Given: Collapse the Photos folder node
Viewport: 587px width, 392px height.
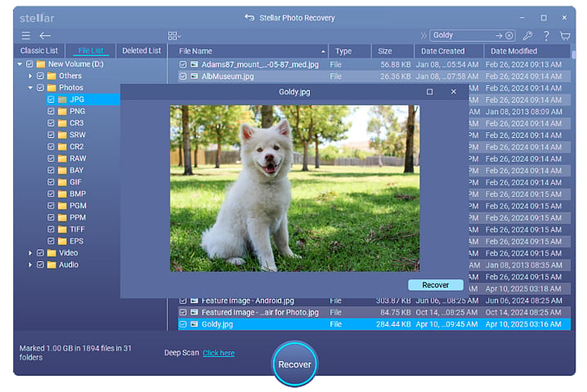Looking at the screenshot, I should pos(30,88).
